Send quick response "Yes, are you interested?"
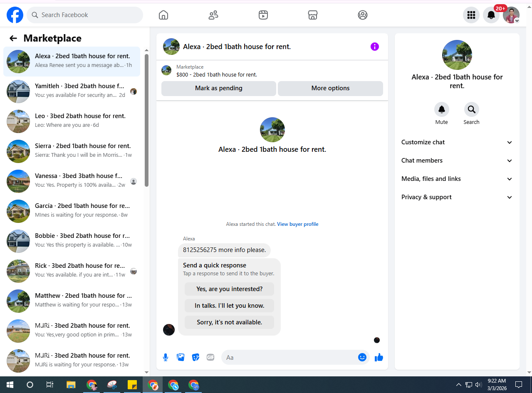The image size is (532, 393). point(230,289)
